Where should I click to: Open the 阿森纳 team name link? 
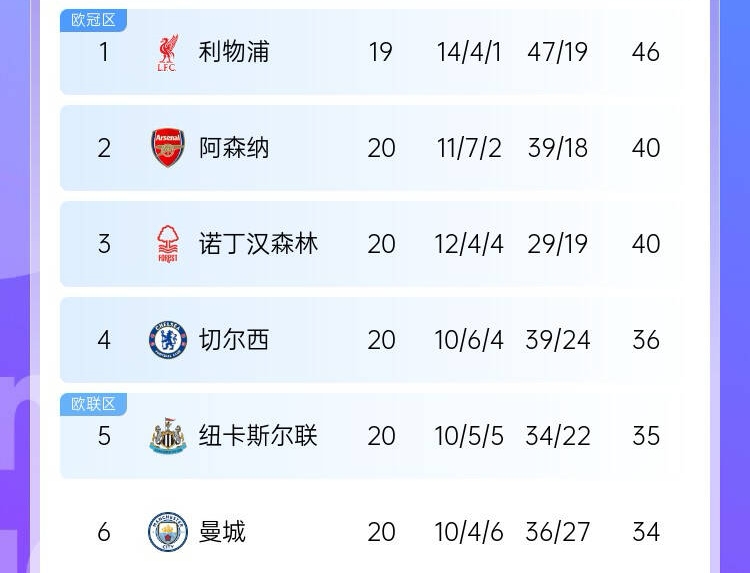(x=234, y=148)
